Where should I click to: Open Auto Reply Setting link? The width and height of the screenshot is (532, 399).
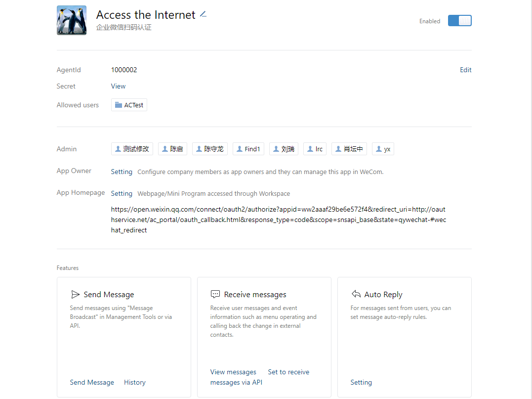pos(361,382)
